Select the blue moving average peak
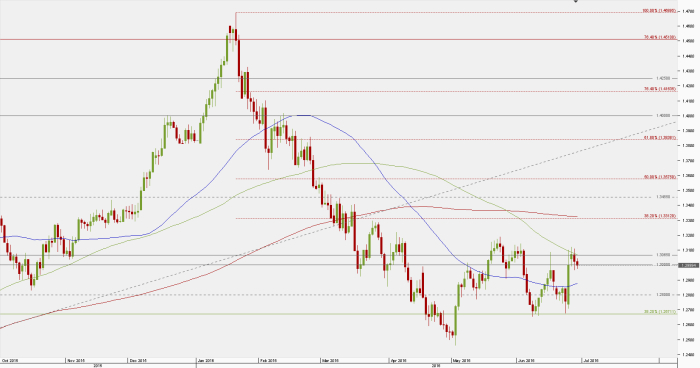Image resolution: width=700 pixels, height=368 pixels. [x=304, y=115]
